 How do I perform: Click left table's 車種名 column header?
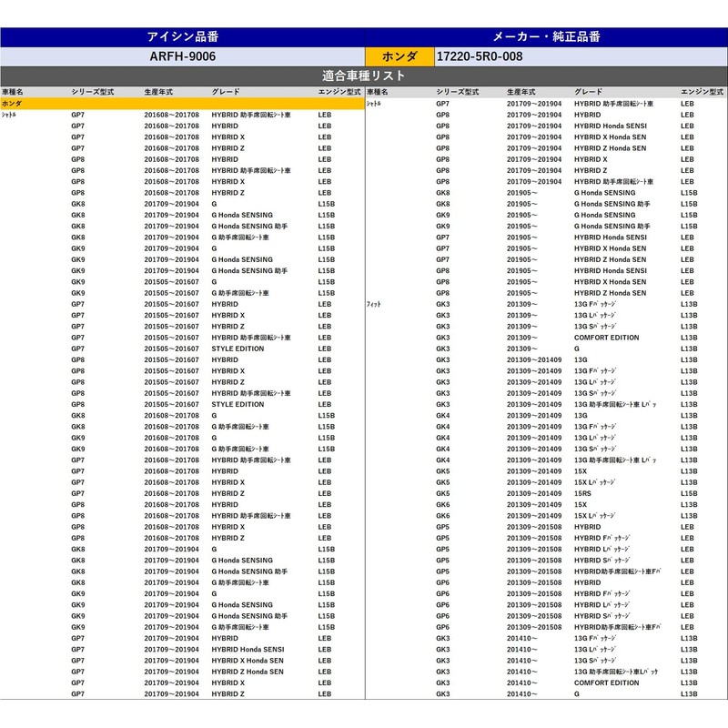pyautogui.click(x=13, y=93)
